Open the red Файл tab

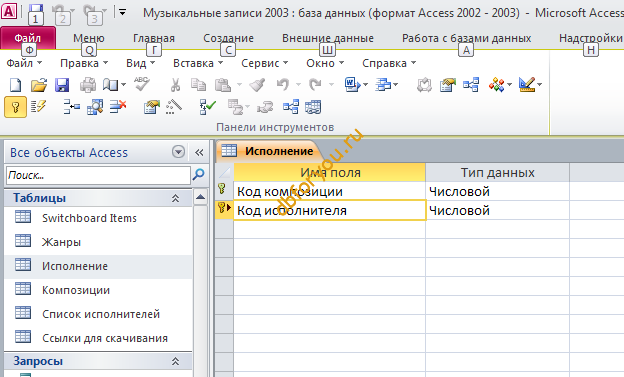click(28, 38)
